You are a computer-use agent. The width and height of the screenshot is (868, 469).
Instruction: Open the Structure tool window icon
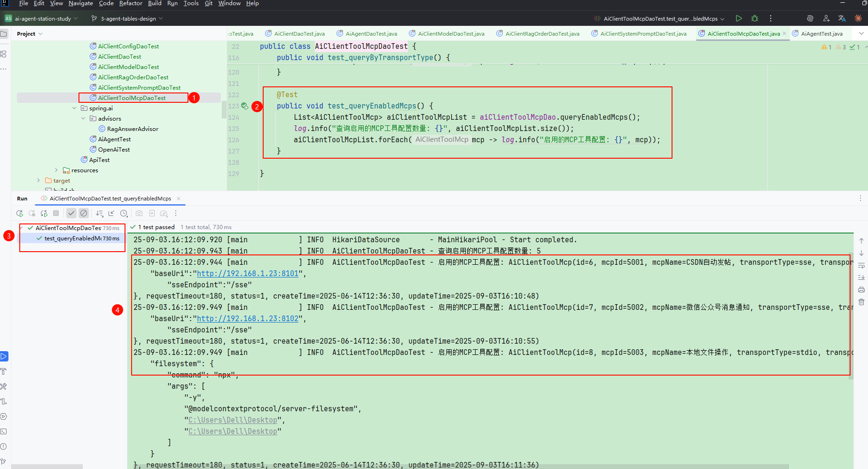pyautogui.click(x=4, y=54)
